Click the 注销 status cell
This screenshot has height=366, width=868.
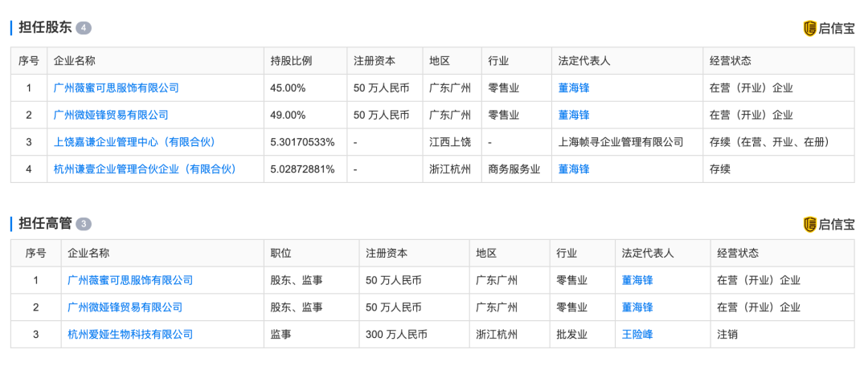727,334
